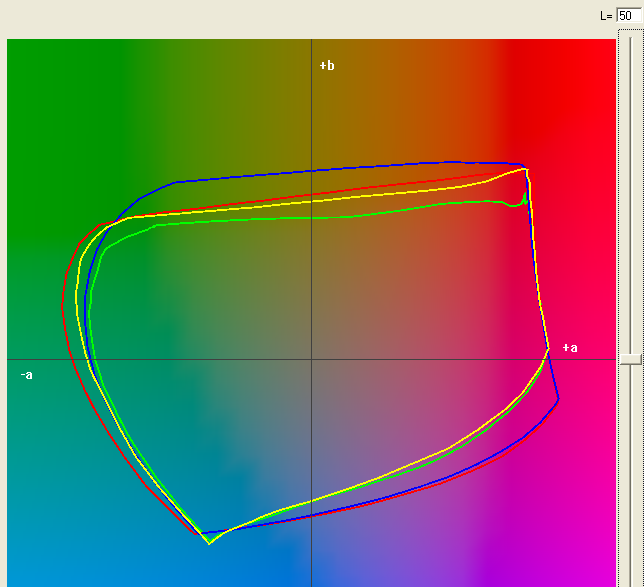Click the -a axis label
This screenshot has width=644, height=587.
pyautogui.click(x=26, y=375)
